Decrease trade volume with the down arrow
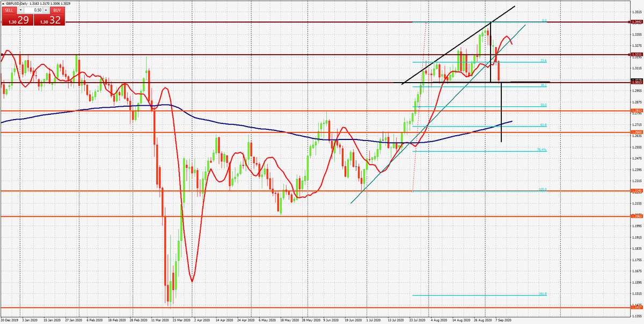The image size is (644, 324). click(20, 10)
